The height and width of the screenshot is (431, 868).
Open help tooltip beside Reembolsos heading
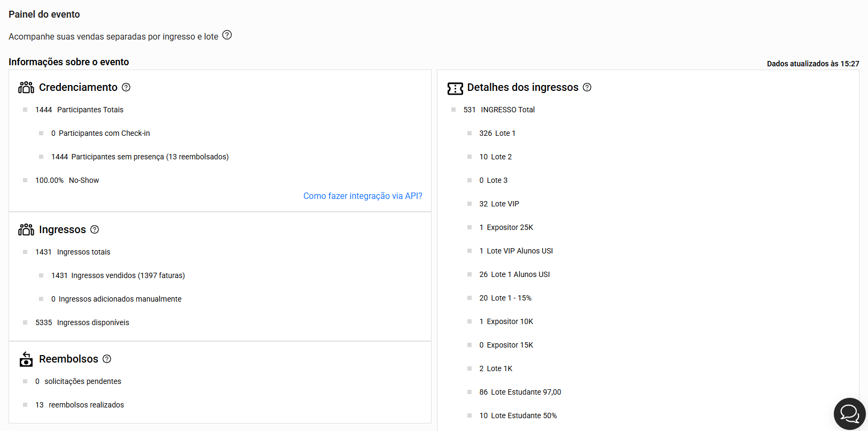click(x=107, y=359)
